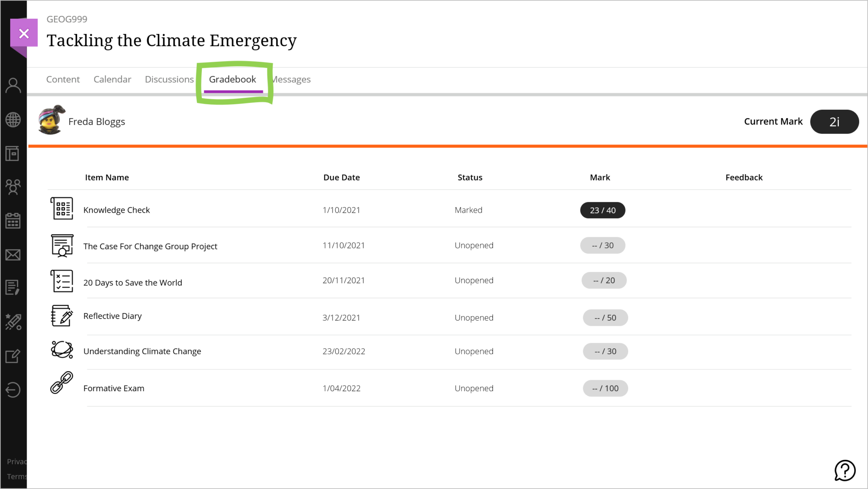Open the Courses icon in sidebar
This screenshot has height=489, width=868.
[x=13, y=153]
